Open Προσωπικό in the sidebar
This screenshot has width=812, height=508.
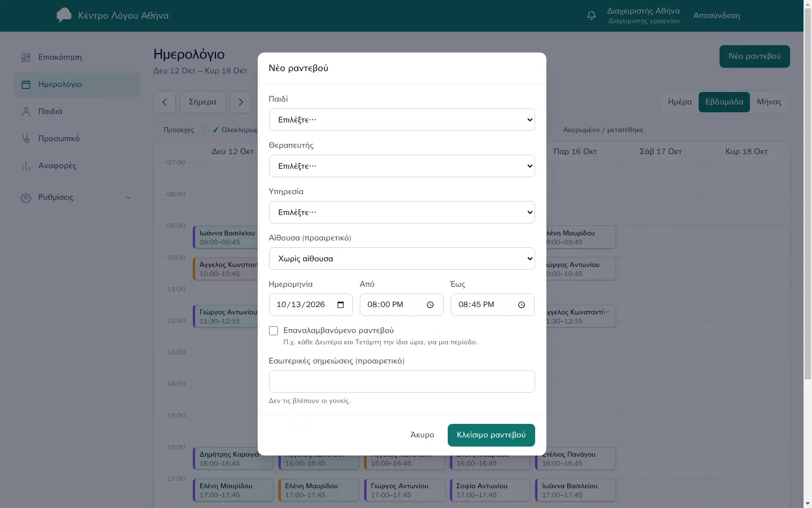click(77, 139)
